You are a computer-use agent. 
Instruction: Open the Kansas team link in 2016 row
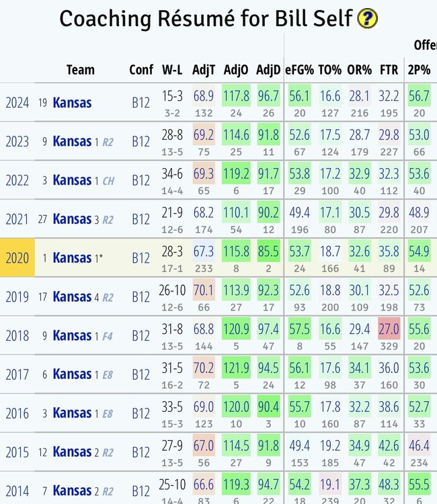(x=72, y=413)
